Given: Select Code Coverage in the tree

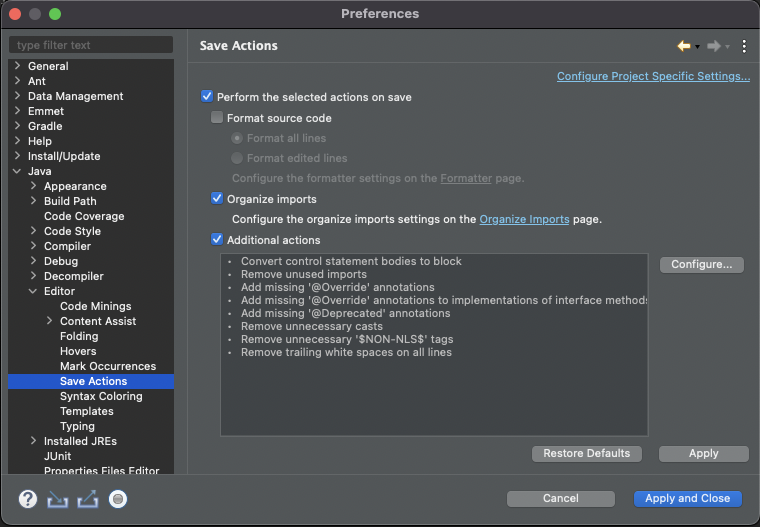Looking at the screenshot, I should pyautogui.click(x=84, y=216).
